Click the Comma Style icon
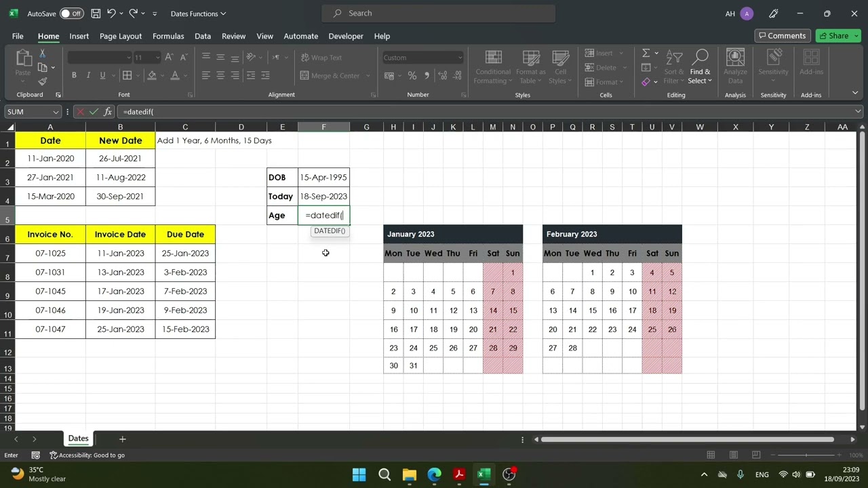Viewport: 868px width, 488px height. (427, 76)
